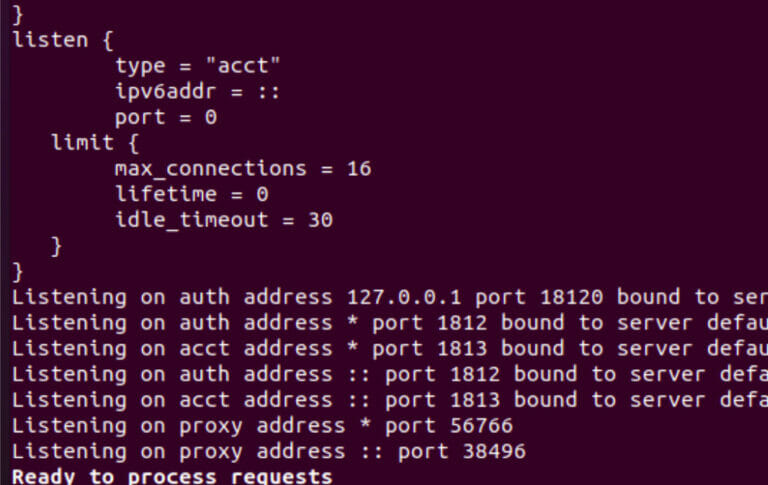Click the "lifetime = 0" line
The image size is (768, 485).
(191, 194)
